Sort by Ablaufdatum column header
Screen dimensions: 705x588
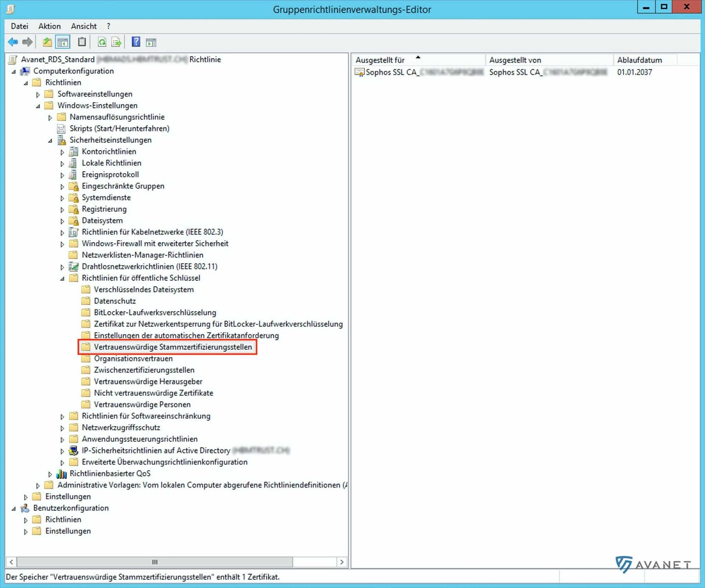[645, 60]
